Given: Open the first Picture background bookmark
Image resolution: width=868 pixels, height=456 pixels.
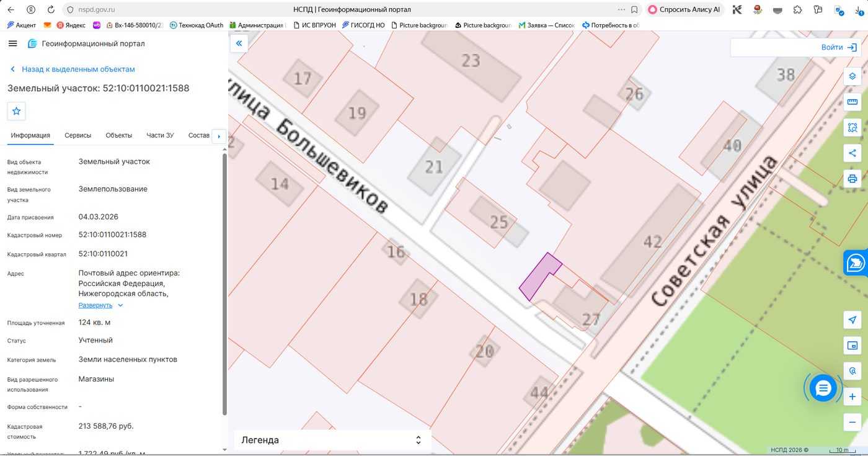Looking at the screenshot, I should [419, 25].
